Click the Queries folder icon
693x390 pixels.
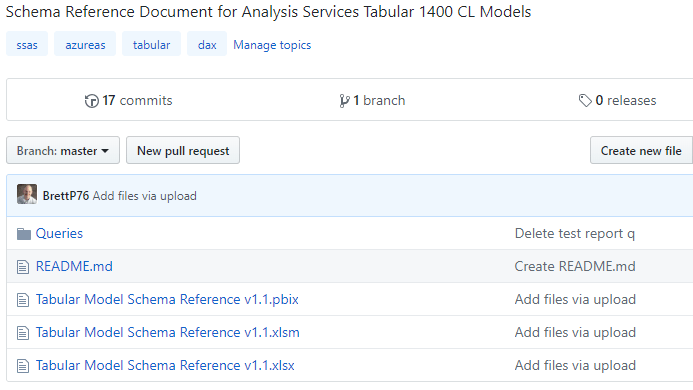[x=23, y=234]
